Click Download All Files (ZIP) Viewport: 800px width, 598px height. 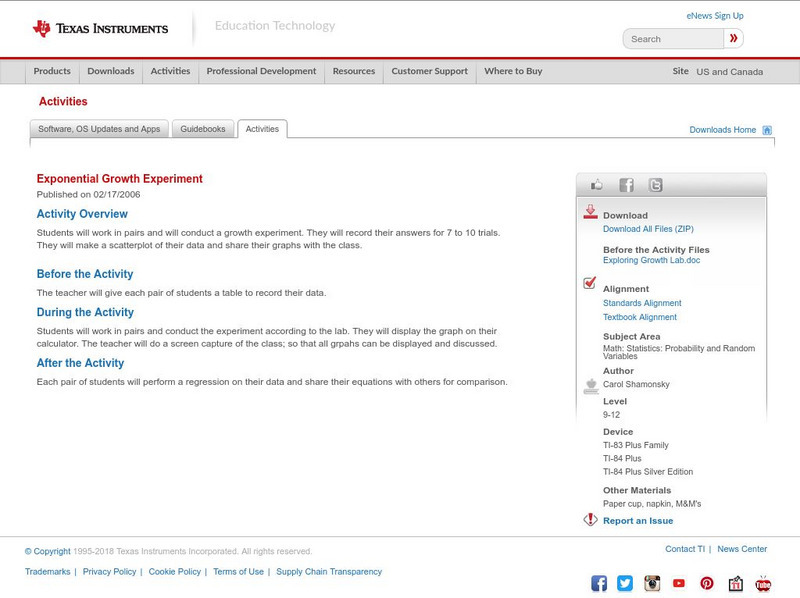coord(648,229)
